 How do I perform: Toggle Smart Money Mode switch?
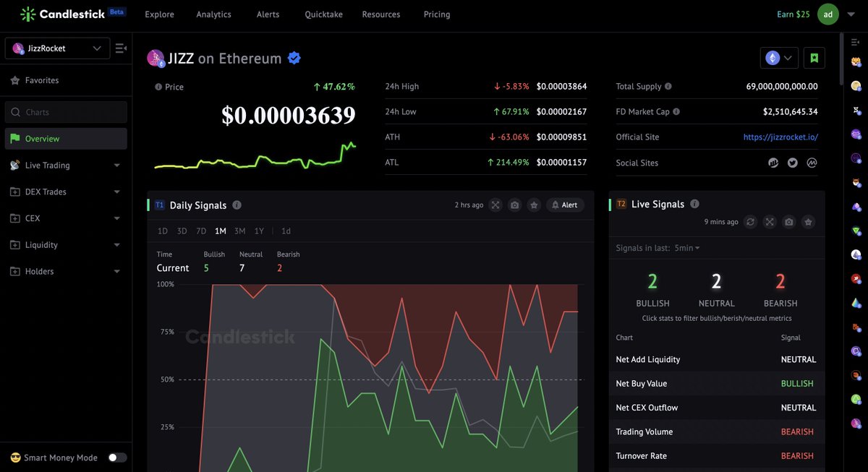[117, 458]
